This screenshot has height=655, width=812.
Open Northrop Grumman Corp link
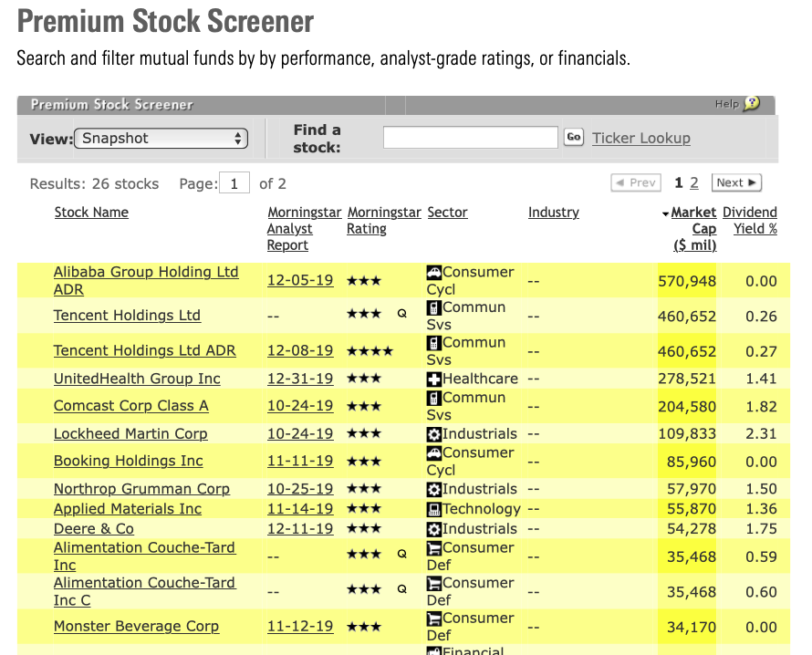[142, 489]
